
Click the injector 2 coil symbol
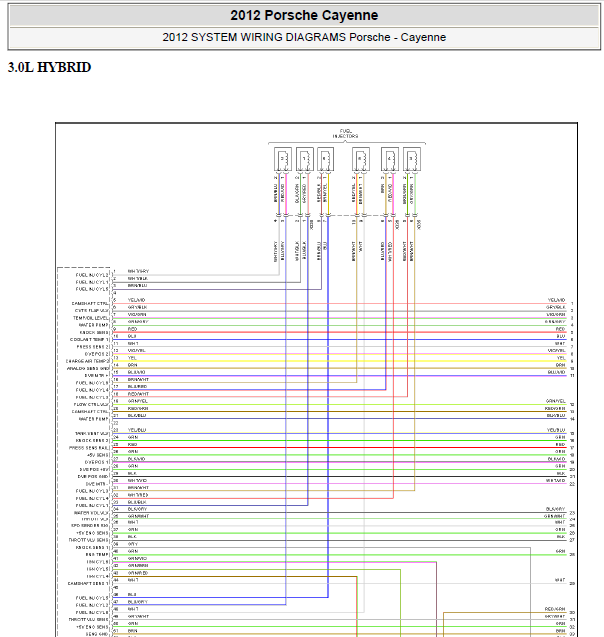pyautogui.click(x=283, y=159)
